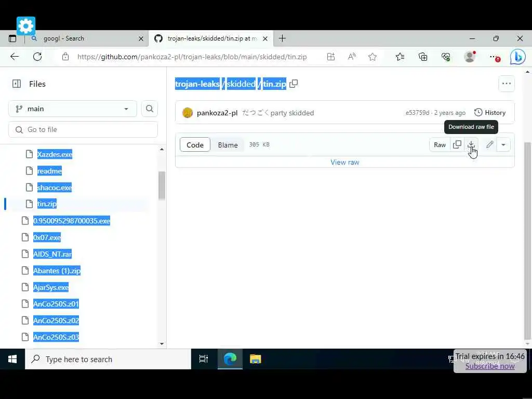
Task: Open the browser profile avatar
Action: click(470, 57)
